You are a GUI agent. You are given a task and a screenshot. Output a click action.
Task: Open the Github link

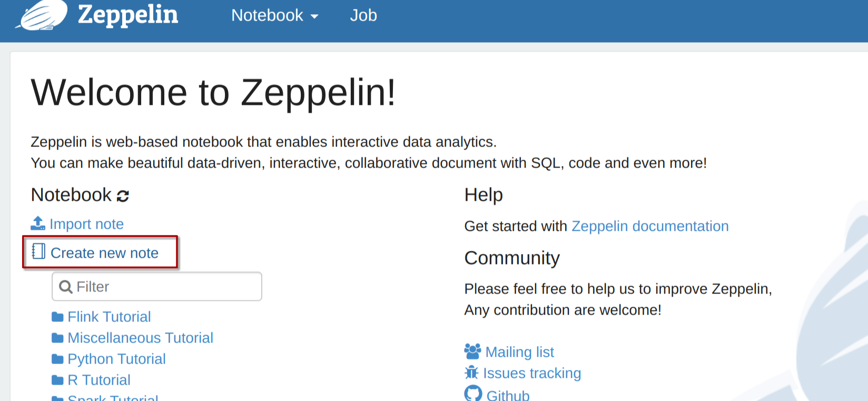point(508,395)
